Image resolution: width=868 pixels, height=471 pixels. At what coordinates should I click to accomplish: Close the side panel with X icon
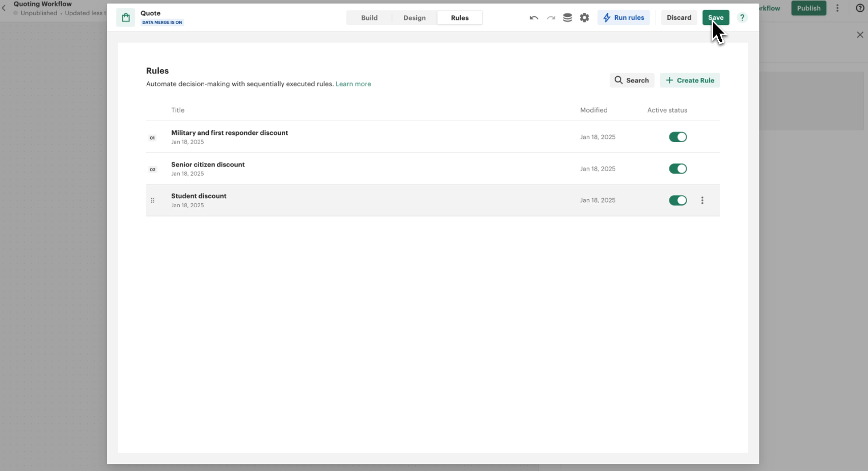pos(860,35)
